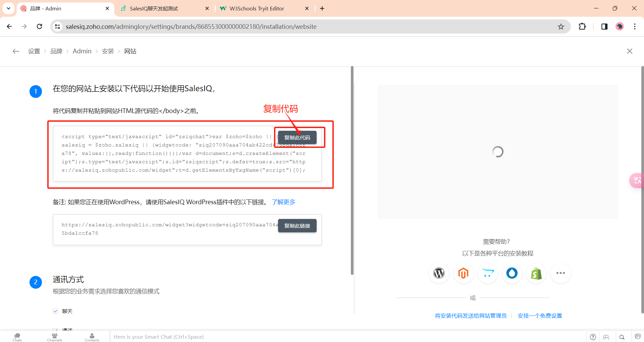The width and height of the screenshot is (644, 342).
Task: Reload the page with the refresh icon
Action: tap(39, 26)
